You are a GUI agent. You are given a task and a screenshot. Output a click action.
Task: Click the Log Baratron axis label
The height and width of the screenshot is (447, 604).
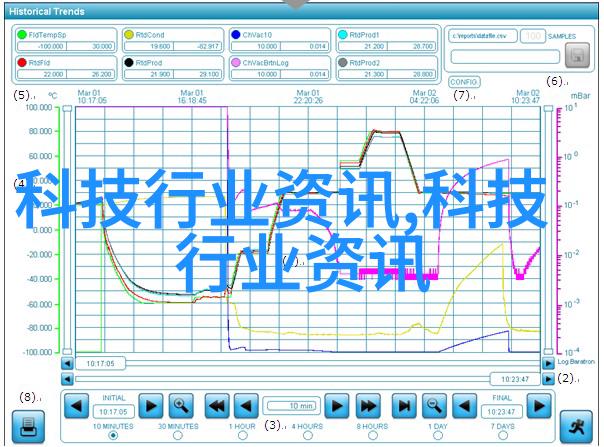tap(576, 361)
